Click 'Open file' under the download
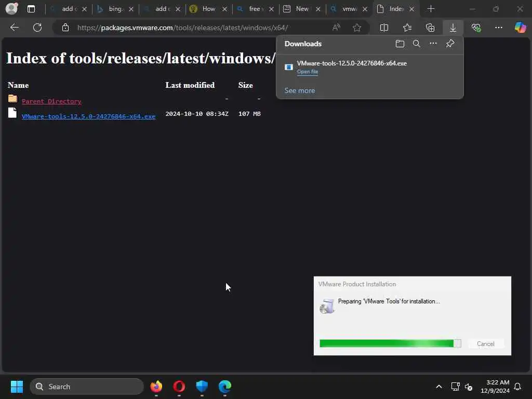This screenshot has width=532, height=399. pyautogui.click(x=308, y=72)
